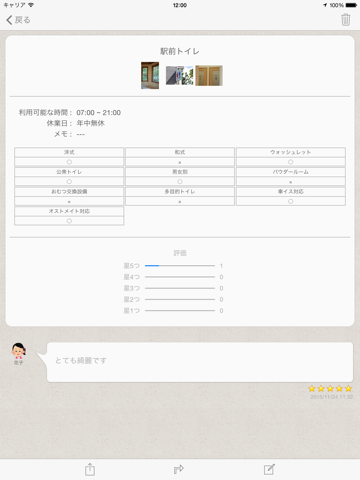Tap the 評価 section heading

pos(180,253)
